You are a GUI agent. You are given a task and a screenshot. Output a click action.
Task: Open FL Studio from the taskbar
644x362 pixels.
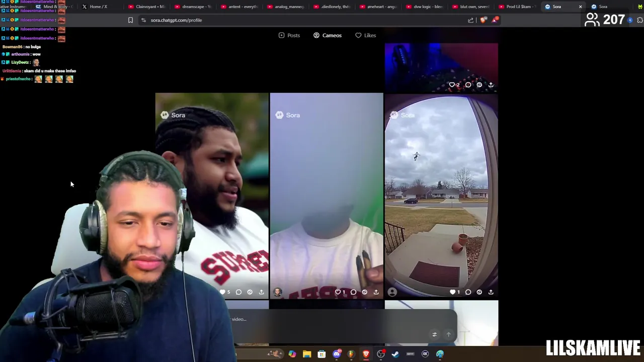click(351, 354)
